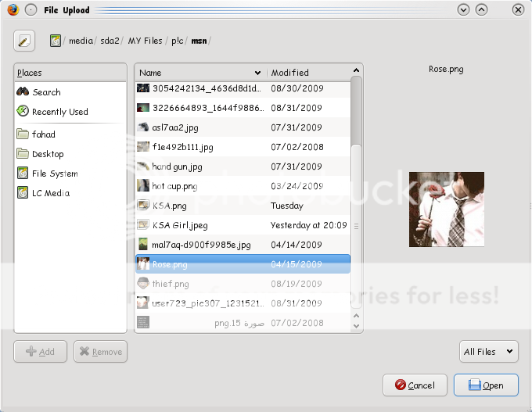Screen dimensions: 532x412
Task: Select the hot cup.png file icon
Action: tap(143, 186)
